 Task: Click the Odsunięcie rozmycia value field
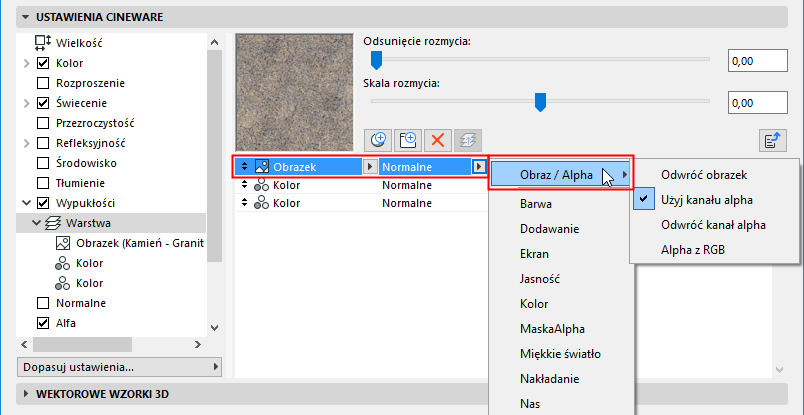click(x=757, y=61)
